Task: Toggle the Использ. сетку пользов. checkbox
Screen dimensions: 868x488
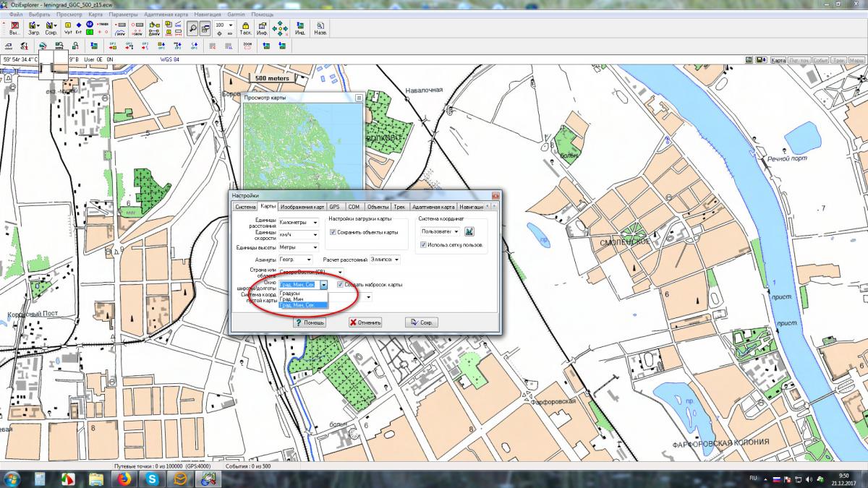Action: [x=423, y=245]
